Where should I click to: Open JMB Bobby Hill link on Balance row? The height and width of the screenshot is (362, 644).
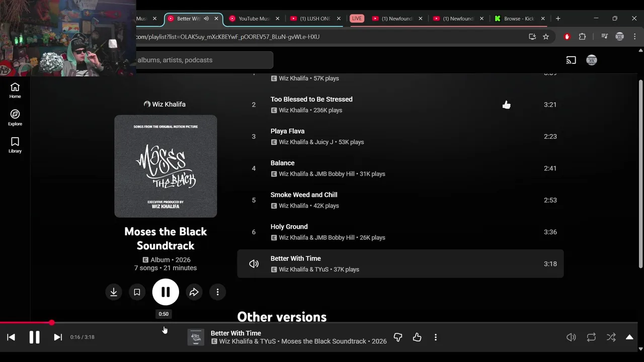[x=335, y=174]
